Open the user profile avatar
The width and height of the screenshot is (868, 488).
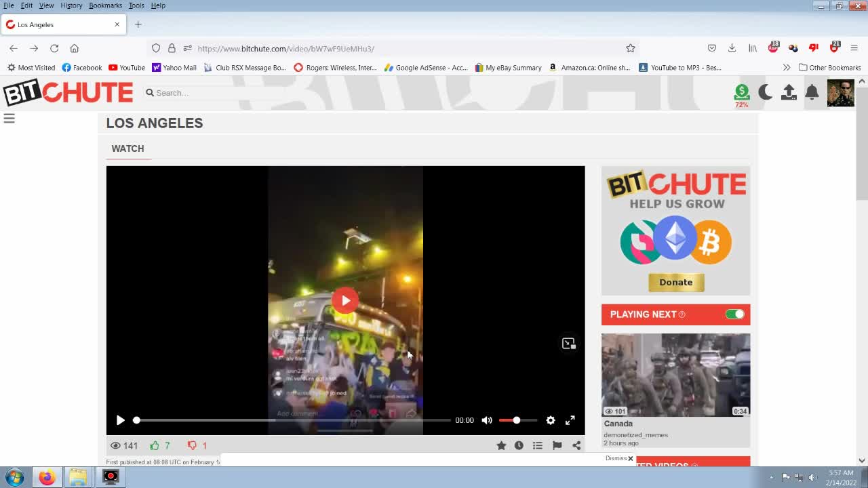click(x=841, y=93)
